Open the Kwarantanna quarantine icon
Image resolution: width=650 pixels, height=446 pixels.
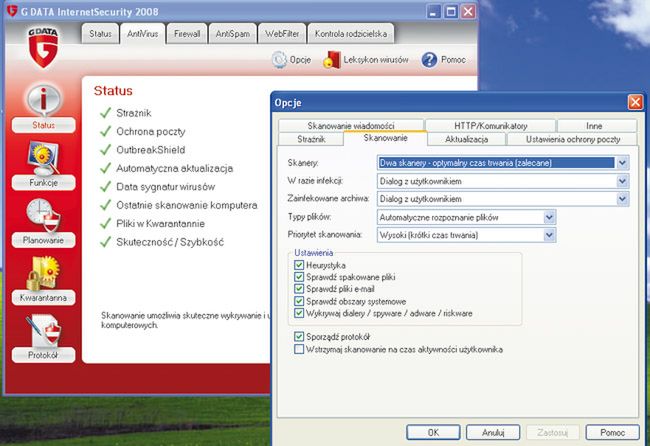[x=44, y=273]
